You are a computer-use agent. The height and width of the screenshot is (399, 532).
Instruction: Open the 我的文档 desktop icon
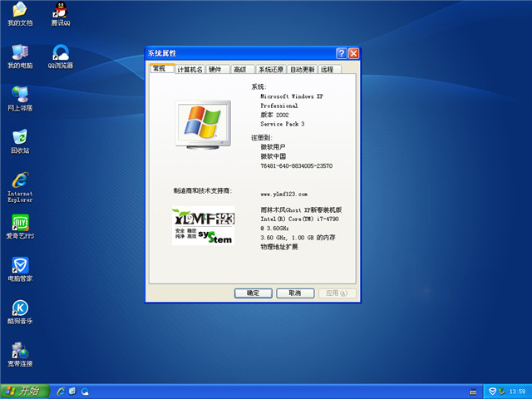(20, 14)
